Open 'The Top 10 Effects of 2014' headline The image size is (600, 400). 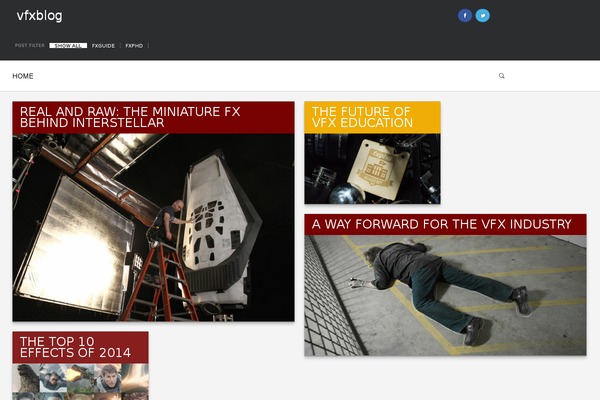pyautogui.click(x=75, y=347)
